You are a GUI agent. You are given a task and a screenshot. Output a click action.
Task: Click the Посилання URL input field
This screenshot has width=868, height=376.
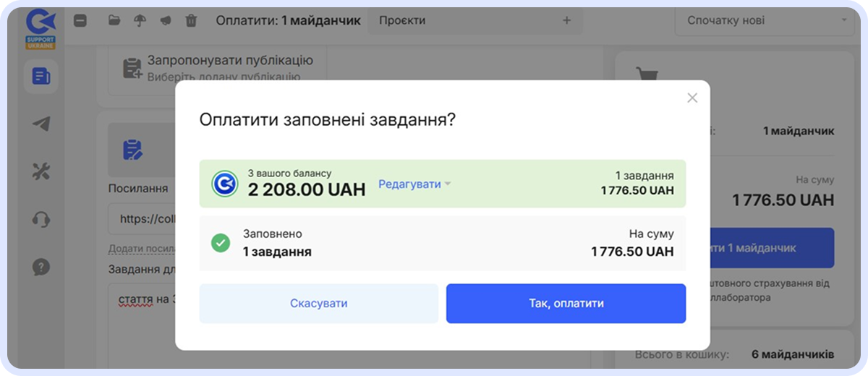click(x=141, y=218)
